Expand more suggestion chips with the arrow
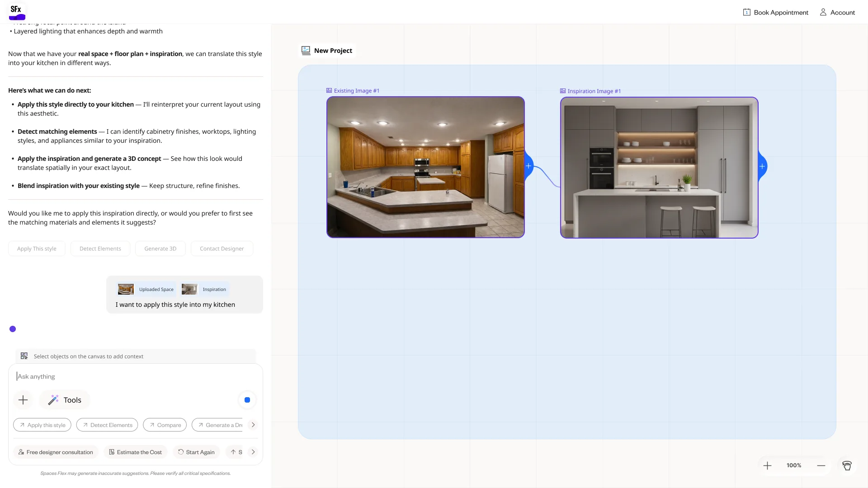This screenshot has width=868, height=488. click(253, 425)
